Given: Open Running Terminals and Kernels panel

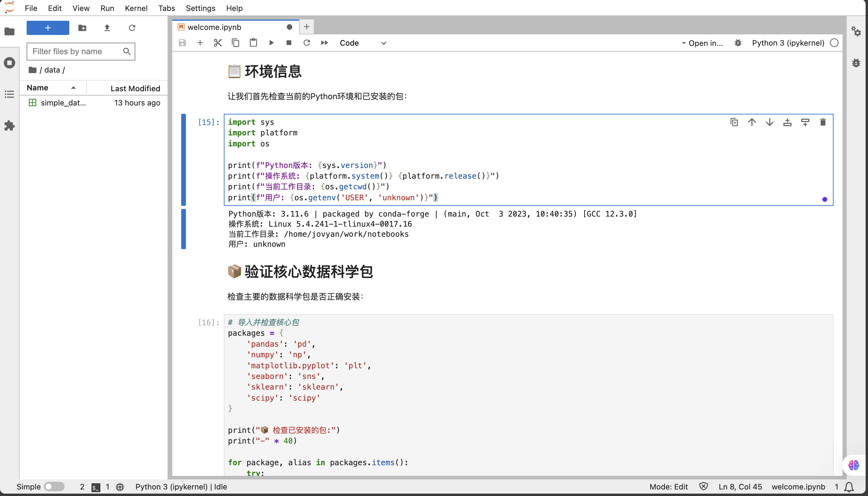Looking at the screenshot, I should pos(9,63).
